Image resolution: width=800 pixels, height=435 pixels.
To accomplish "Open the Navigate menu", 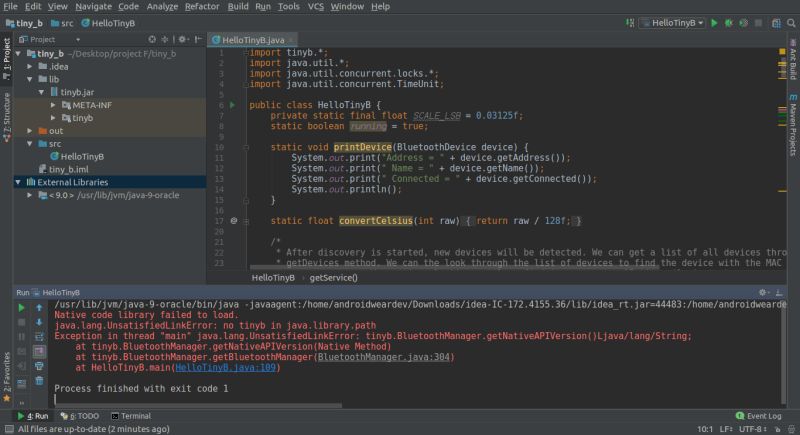I will pyautogui.click(x=93, y=7).
